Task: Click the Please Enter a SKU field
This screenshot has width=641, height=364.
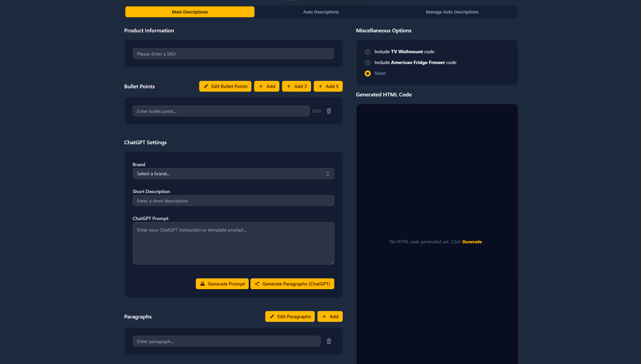Action: (x=233, y=54)
